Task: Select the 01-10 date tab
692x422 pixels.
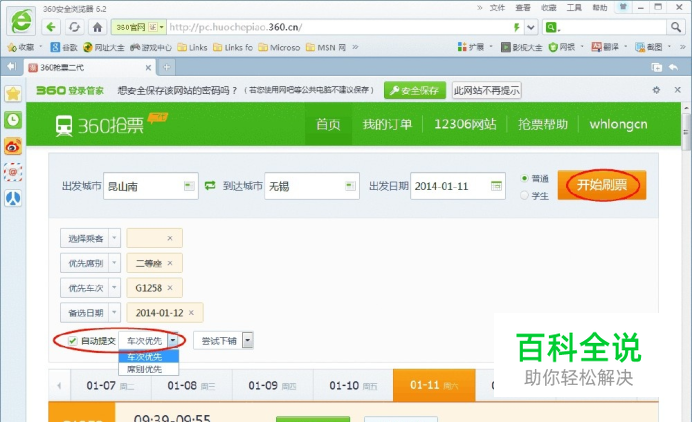Action: [x=353, y=385]
